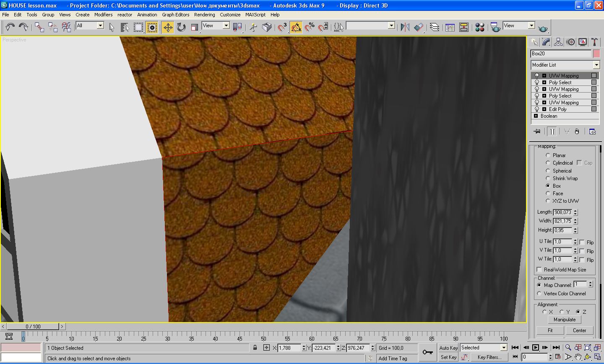The width and height of the screenshot is (604, 364).
Task: Activate the Select and Link tool
Action: click(39, 27)
